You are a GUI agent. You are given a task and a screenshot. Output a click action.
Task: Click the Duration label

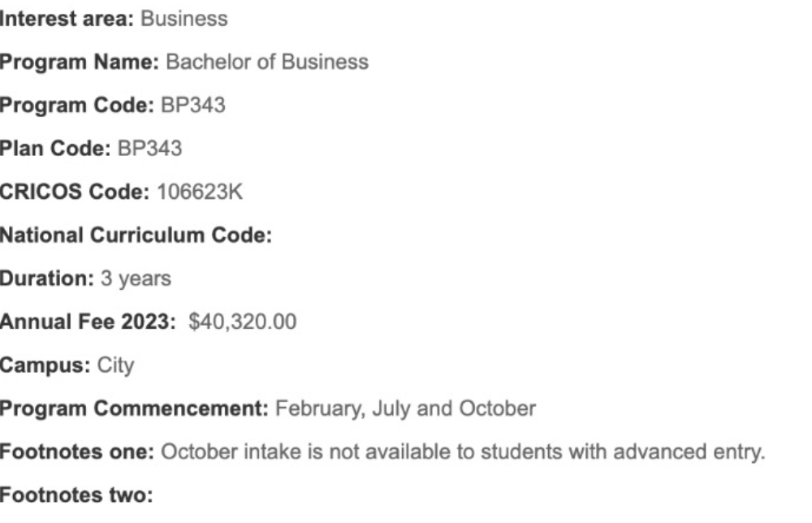[46, 279]
